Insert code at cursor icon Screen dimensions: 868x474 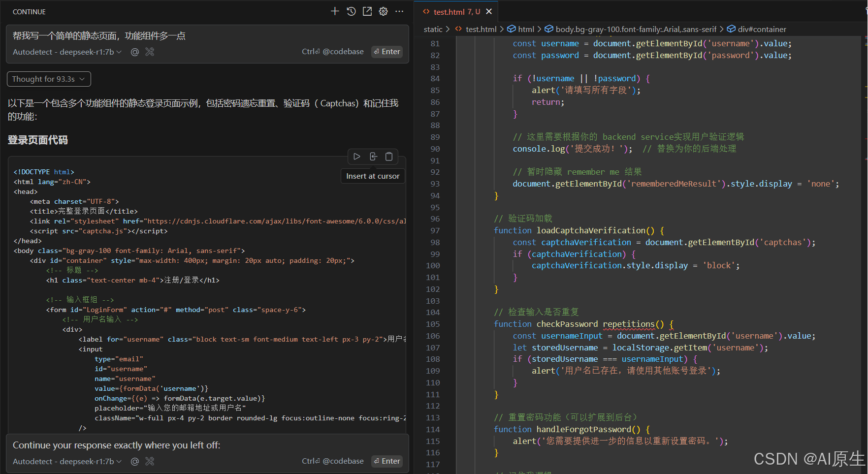(373, 157)
